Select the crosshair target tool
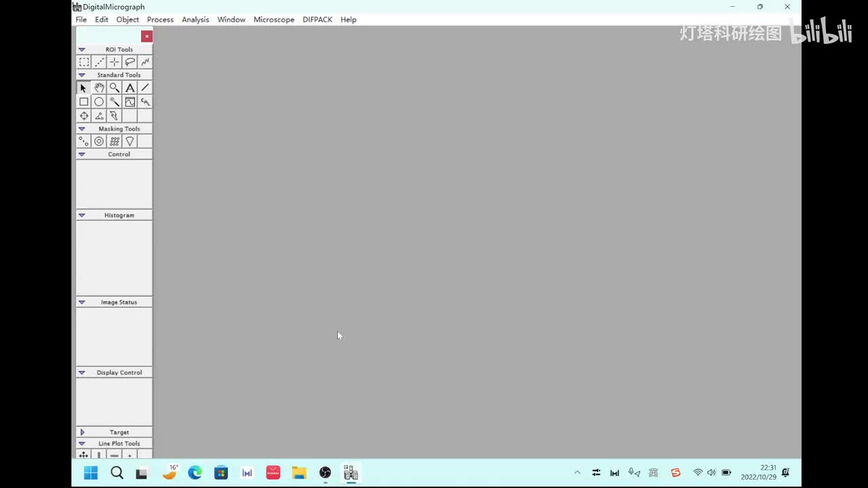868x488 pixels. [x=84, y=116]
